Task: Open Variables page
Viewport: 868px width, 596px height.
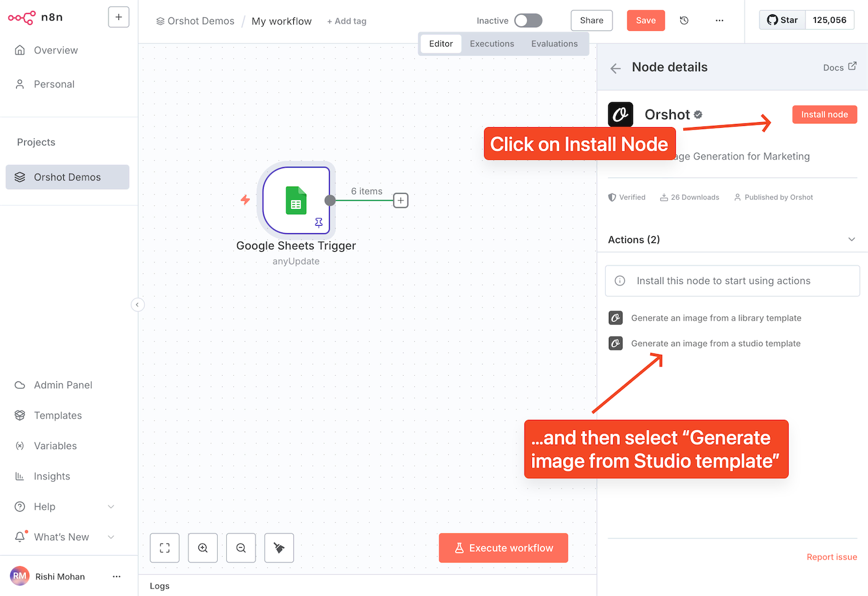Action: coord(55,446)
